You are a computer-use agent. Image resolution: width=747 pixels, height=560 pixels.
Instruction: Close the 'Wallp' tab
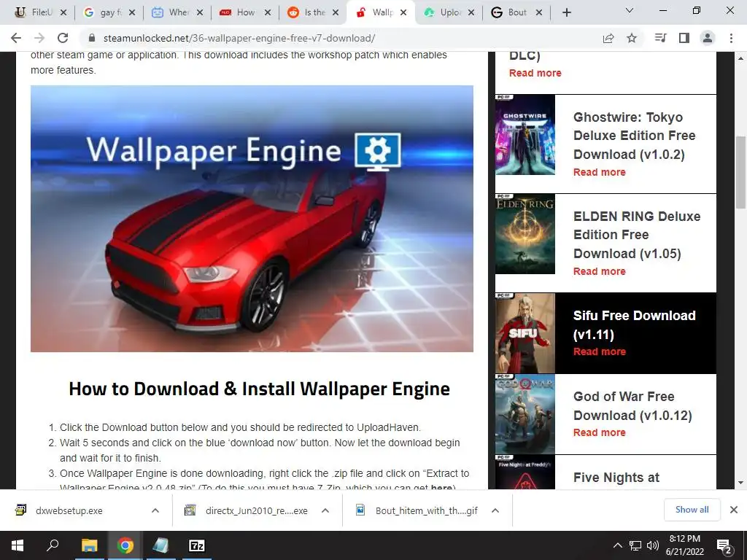tap(403, 12)
